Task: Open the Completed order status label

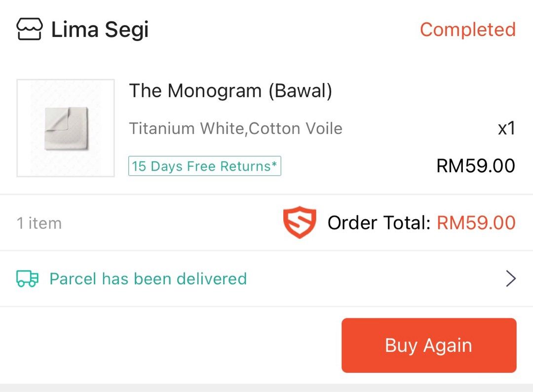Action: (468, 30)
